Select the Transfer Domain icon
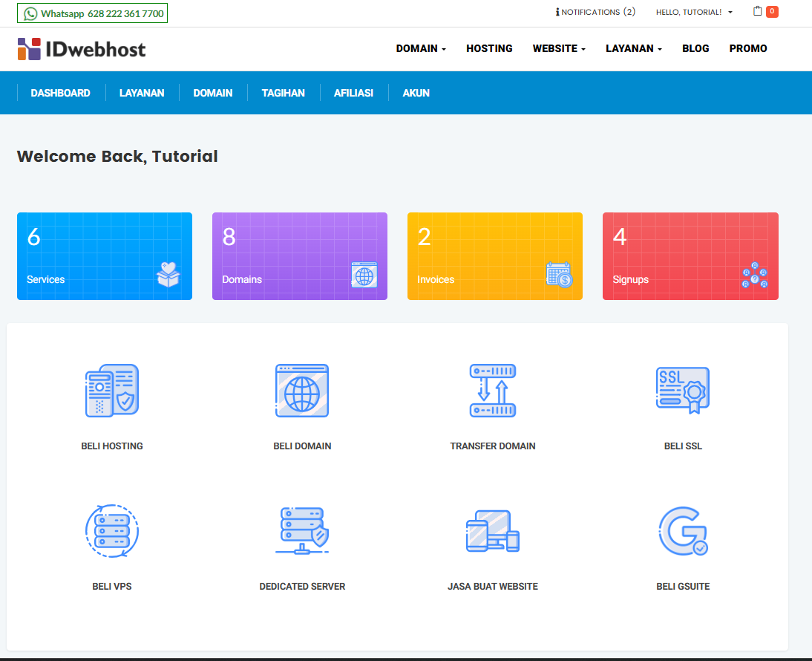The width and height of the screenshot is (812, 661). 493,390
